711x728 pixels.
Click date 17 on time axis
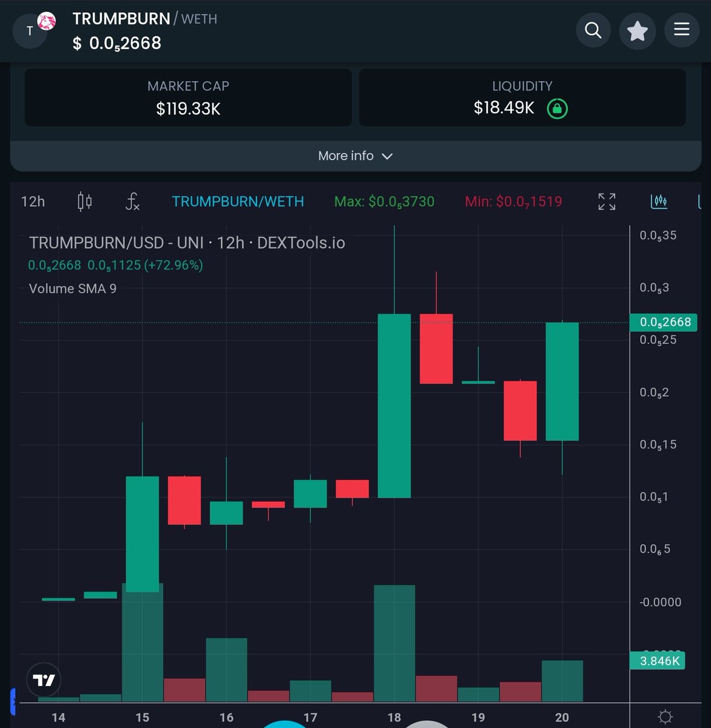[311, 718]
